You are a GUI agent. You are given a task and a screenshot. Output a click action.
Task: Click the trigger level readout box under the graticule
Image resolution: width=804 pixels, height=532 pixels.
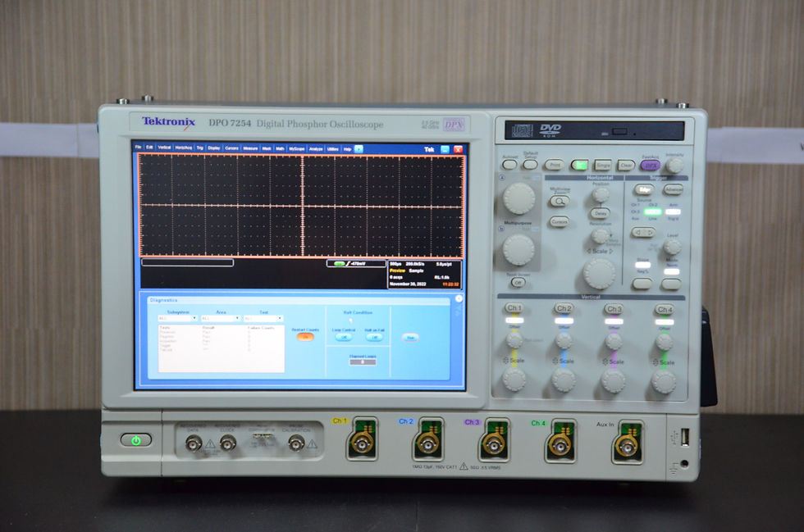click(x=356, y=263)
